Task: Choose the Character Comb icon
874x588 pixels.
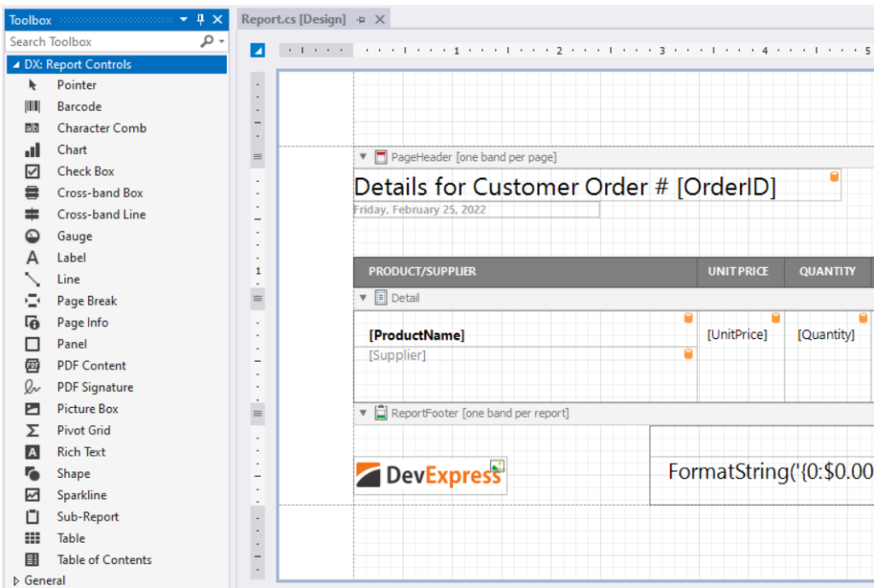Action: coord(32,128)
